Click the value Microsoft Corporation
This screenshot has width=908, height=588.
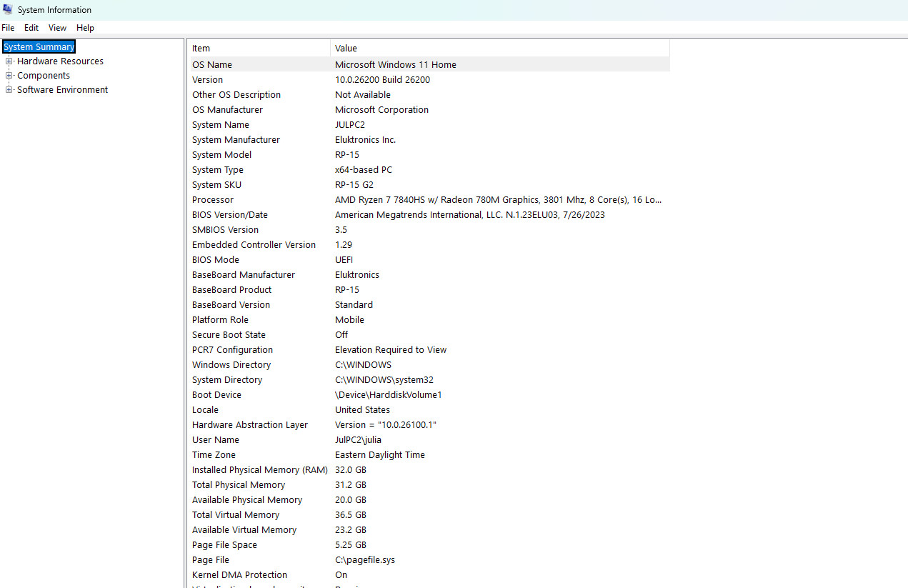[381, 110]
